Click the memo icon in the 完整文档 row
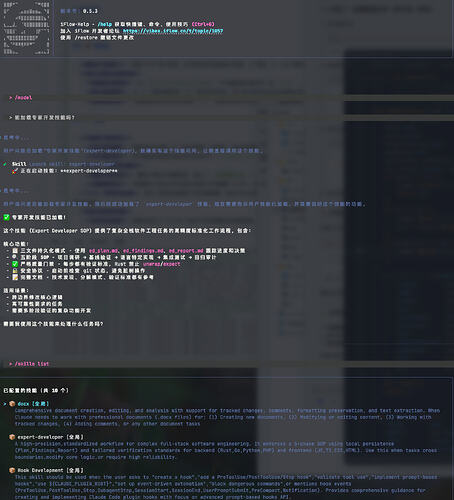 [15, 277]
